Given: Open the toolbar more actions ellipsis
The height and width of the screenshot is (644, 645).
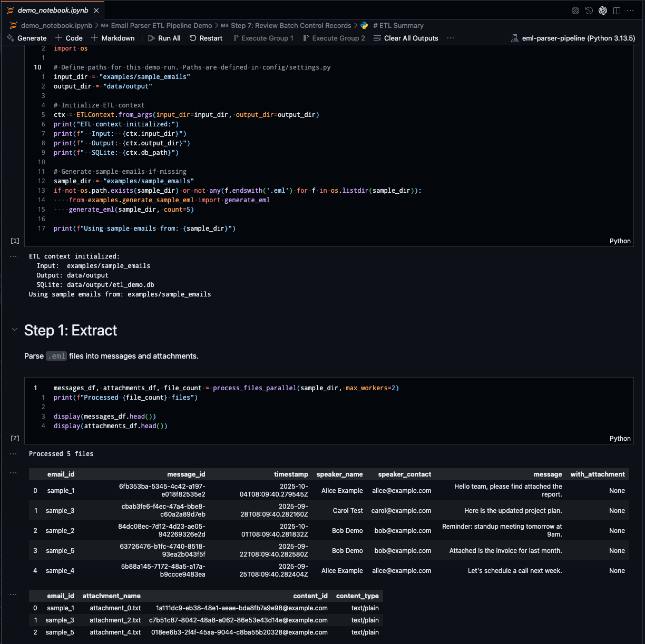Looking at the screenshot, I should point(450,38).
